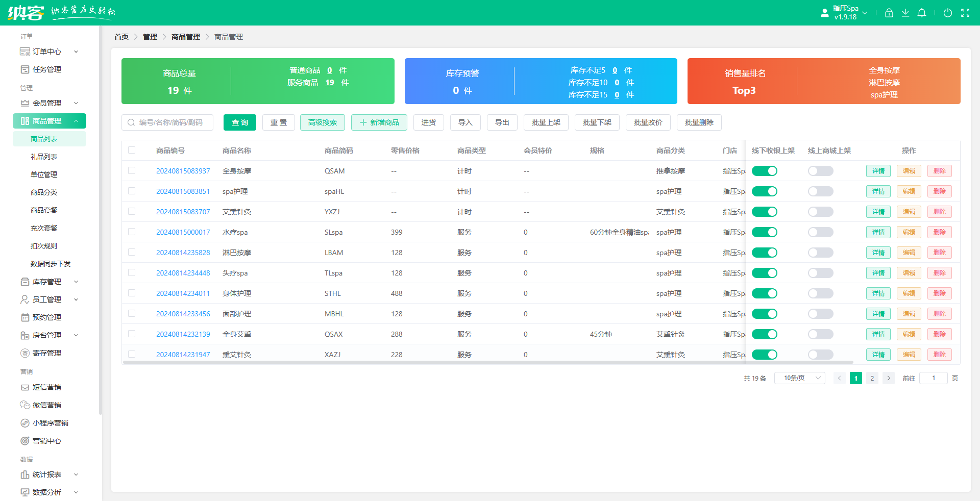
Task: Open notifications via the bell icon
Action: (x=922, y=13)
